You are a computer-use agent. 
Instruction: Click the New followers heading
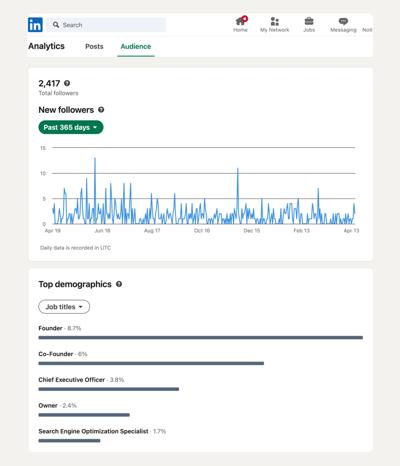[66, 110]
